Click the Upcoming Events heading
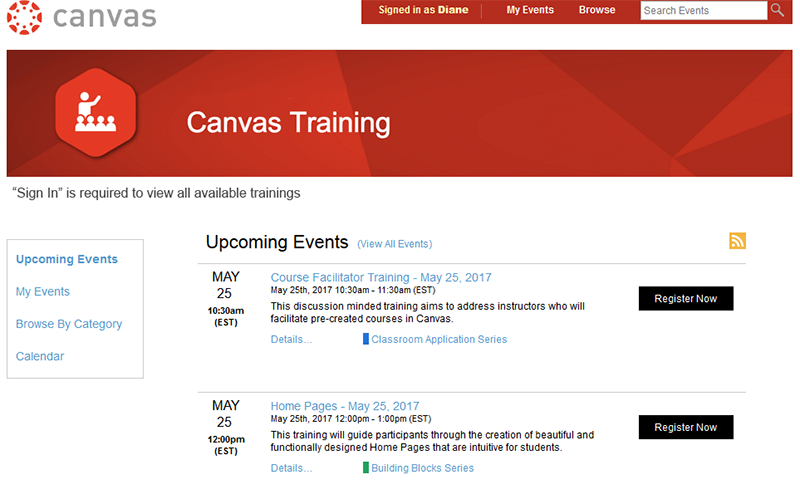Screen dimensions: 800x499 pos(277,242)
